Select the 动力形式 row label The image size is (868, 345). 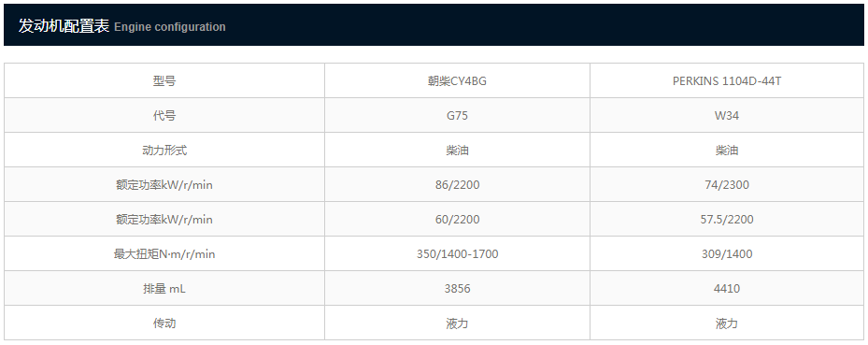(164, 151)
